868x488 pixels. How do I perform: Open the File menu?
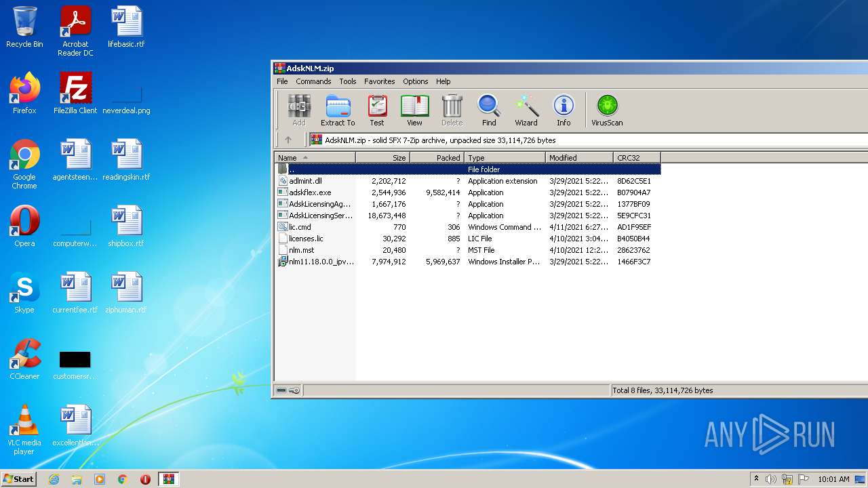coord(282,81)
